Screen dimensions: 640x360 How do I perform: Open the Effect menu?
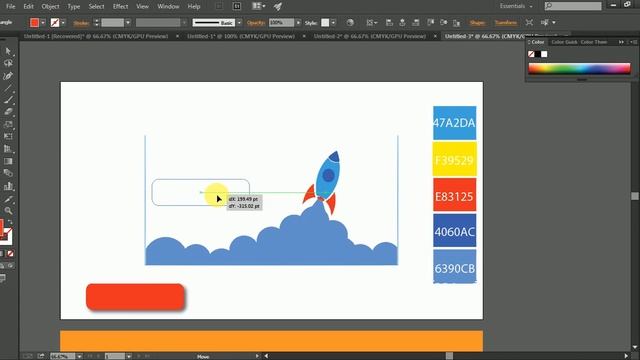120,7
